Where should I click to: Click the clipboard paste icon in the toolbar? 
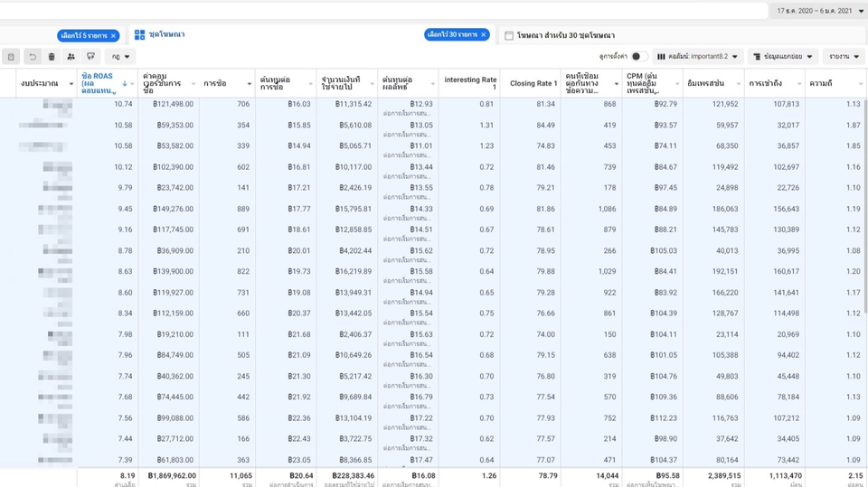(x=11, y=56)
